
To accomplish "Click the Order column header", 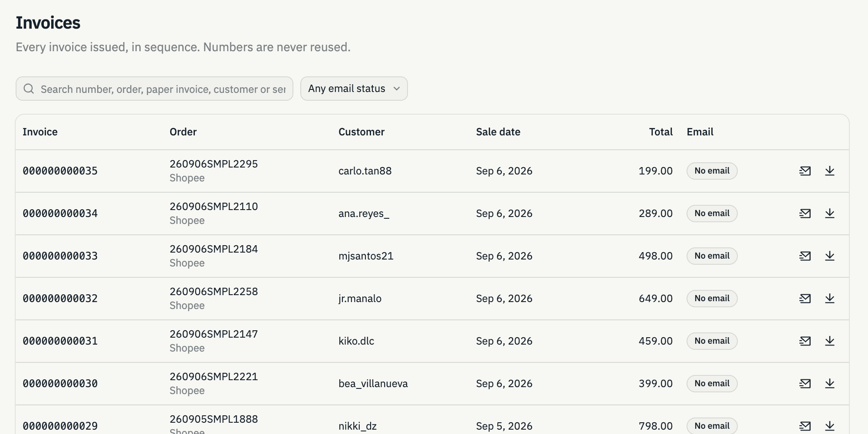I will click(x=183, y=132).
